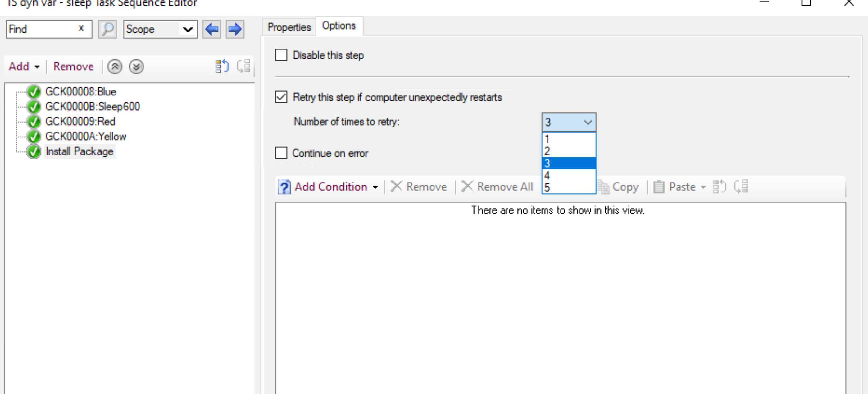Toggle the Continue on error checkbox
The width and height of the screenshot is (868, 394).
click(x=281, y=153)
